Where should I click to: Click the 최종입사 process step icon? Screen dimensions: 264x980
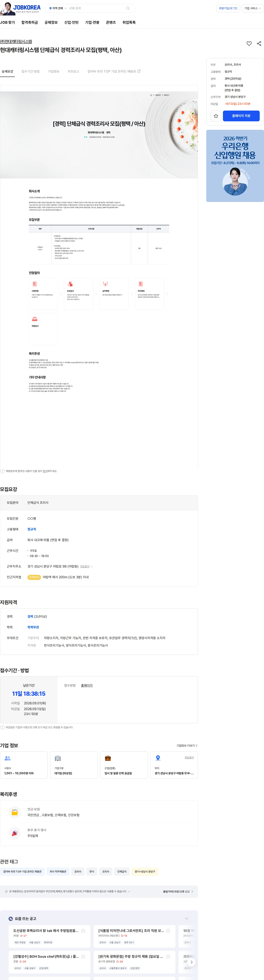pyautogui.click(x=35, y=319)
